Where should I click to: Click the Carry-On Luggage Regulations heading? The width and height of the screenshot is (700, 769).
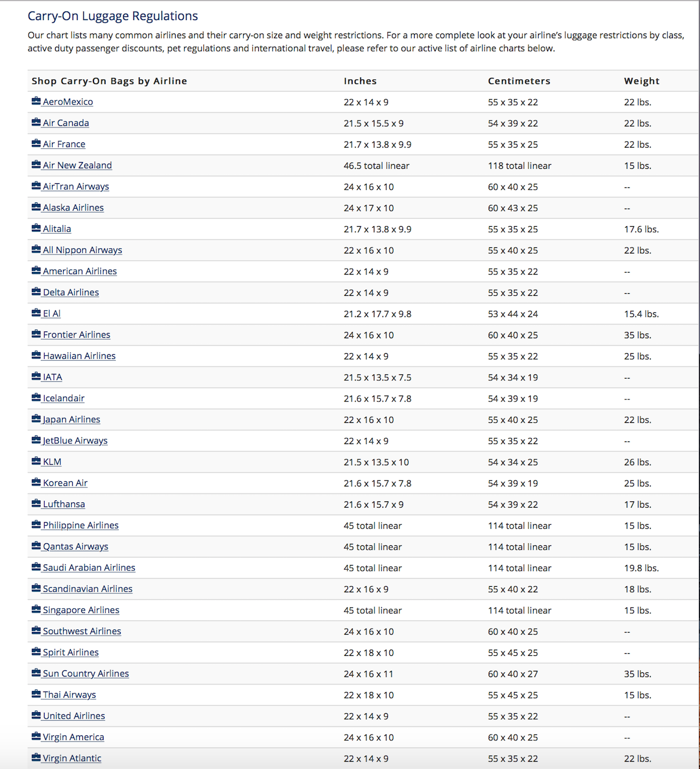(x=113, y=16)
